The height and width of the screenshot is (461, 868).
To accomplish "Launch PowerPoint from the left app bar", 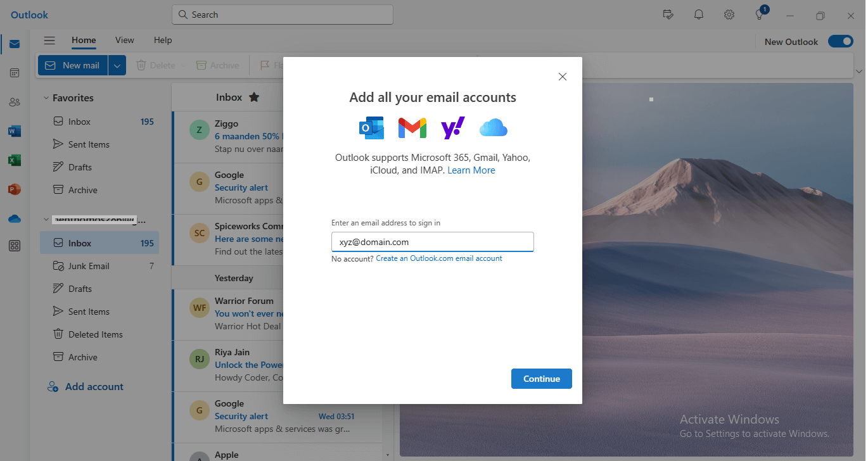I will pyautogui.click(x=15, y=189).
